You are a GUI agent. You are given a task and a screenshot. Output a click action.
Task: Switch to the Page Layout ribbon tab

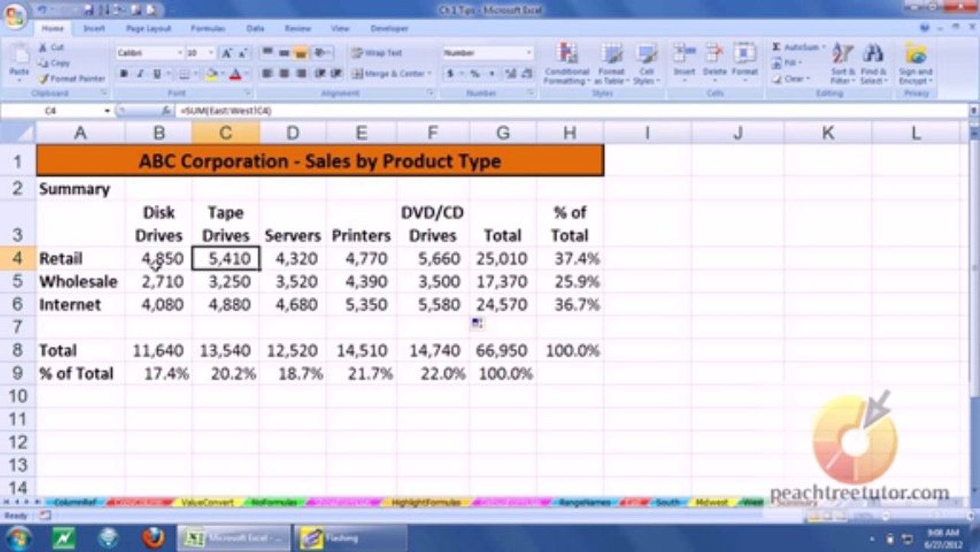tap(149, 28)
